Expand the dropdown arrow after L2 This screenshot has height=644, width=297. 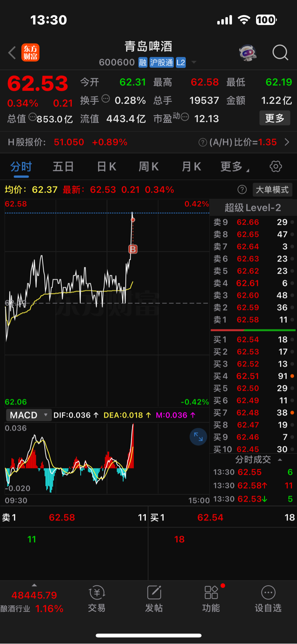194,62
